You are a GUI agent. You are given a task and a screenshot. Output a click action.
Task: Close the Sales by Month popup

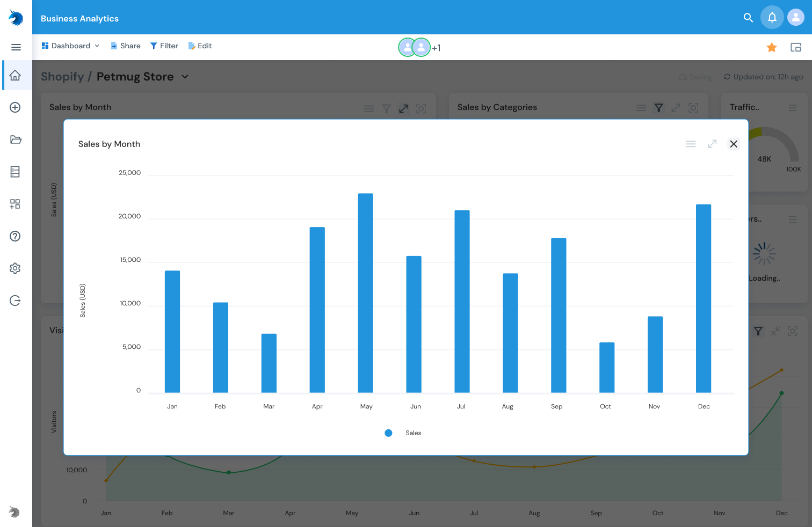pyautogui.click(x=734, y=144)
